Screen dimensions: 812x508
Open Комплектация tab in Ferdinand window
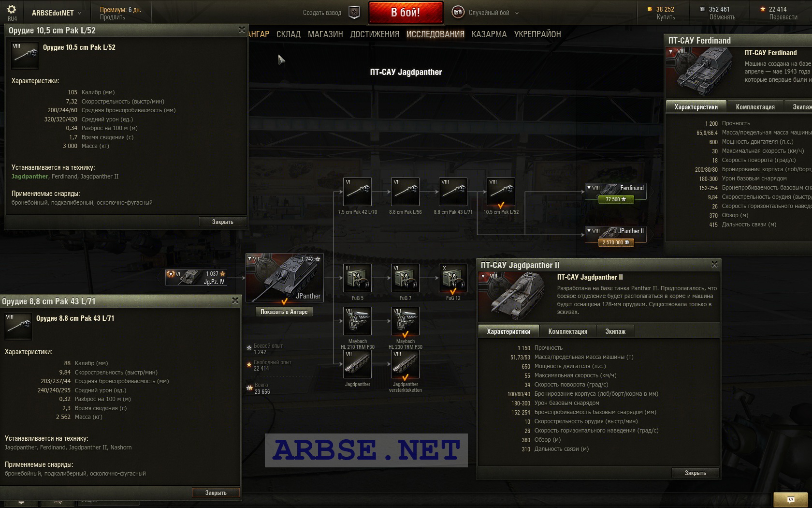(x=755, y=107)
